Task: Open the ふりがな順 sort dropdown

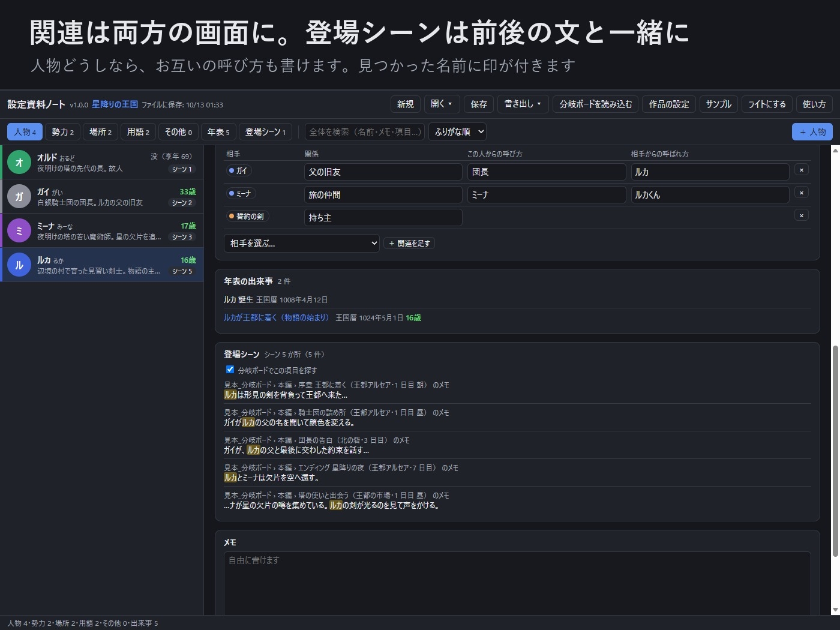Action: click(x=457, y=131)
